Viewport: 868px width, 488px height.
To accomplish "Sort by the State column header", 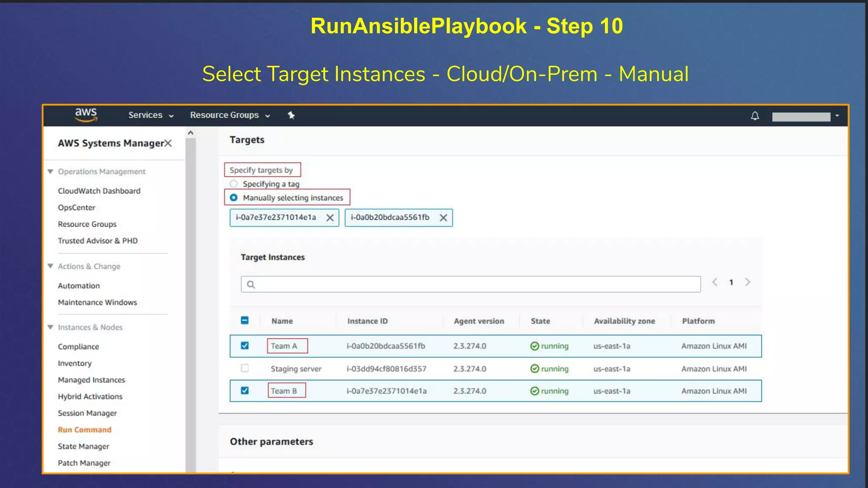I will [540, 321].
